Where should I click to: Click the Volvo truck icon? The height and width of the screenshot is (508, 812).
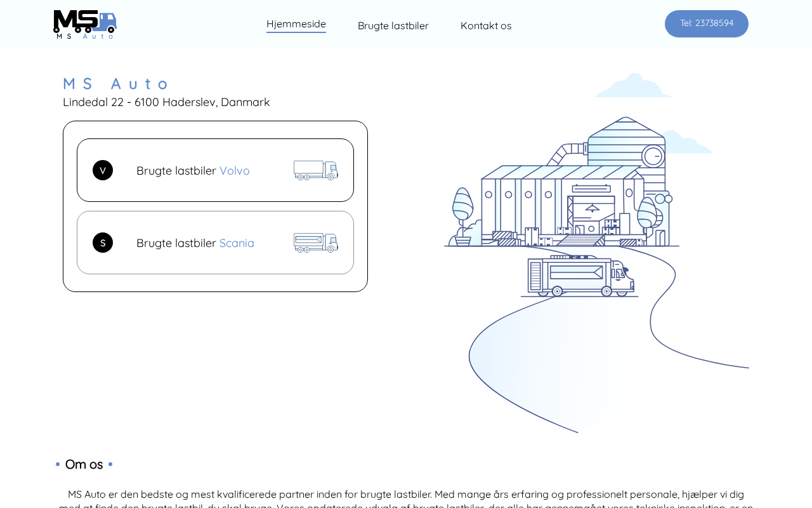tap(316, 170)
